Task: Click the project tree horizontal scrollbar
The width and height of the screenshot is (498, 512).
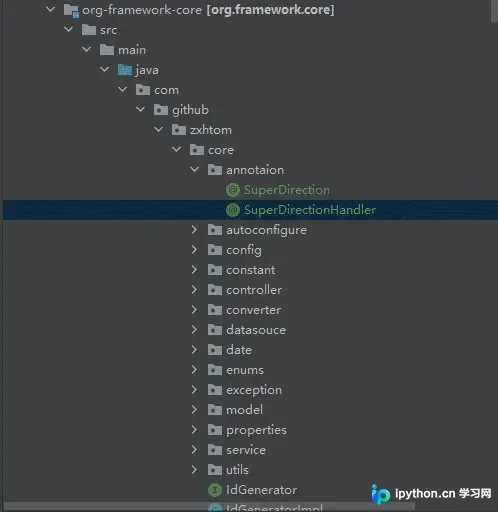Action: coord(209,507)
